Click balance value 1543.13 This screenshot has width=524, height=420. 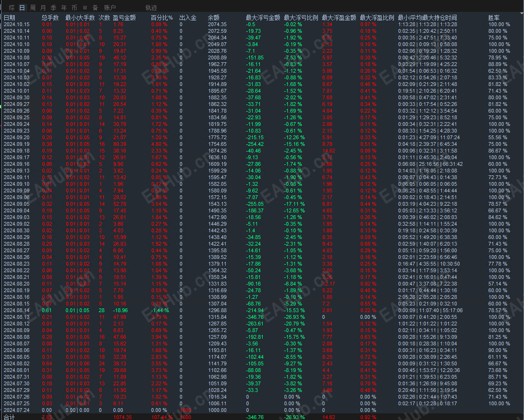coord(217,204)
